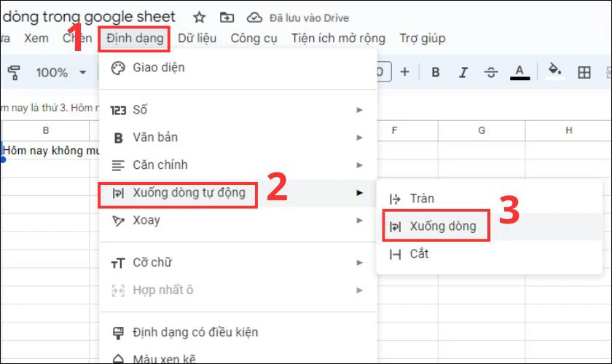Increase font size with plus button

coord(405,72)
